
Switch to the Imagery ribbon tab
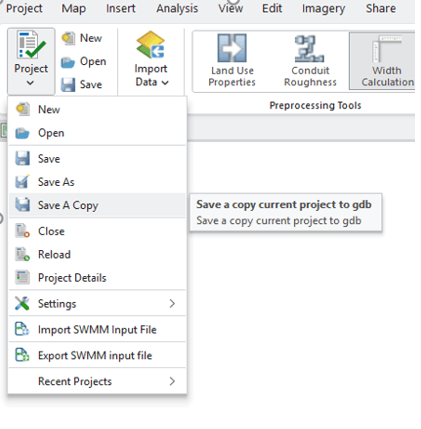click(x=323, y=9)
